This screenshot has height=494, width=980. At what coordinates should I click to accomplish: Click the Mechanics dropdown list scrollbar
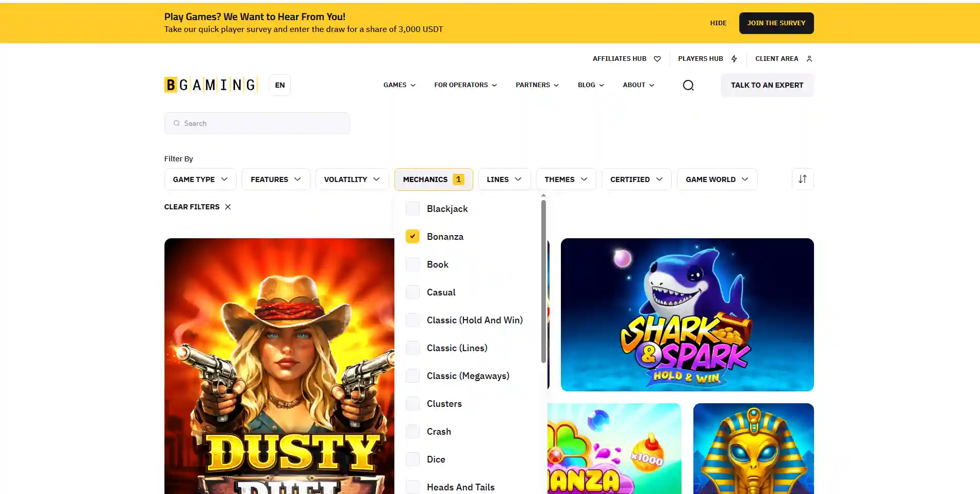pyautogui.click(x=543, y=282)
